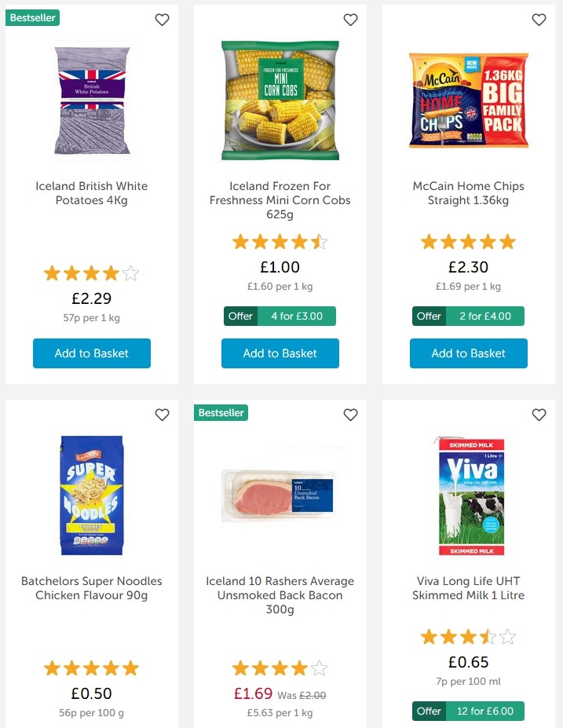Add Mini Corn Cobs to basket
The image size is (563, 728).
pos(280,353)
